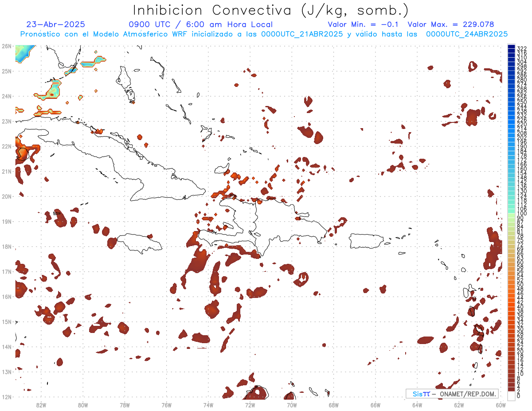Click the 23N latitude label
Viewport: 532px width, 411px height.
6,121
